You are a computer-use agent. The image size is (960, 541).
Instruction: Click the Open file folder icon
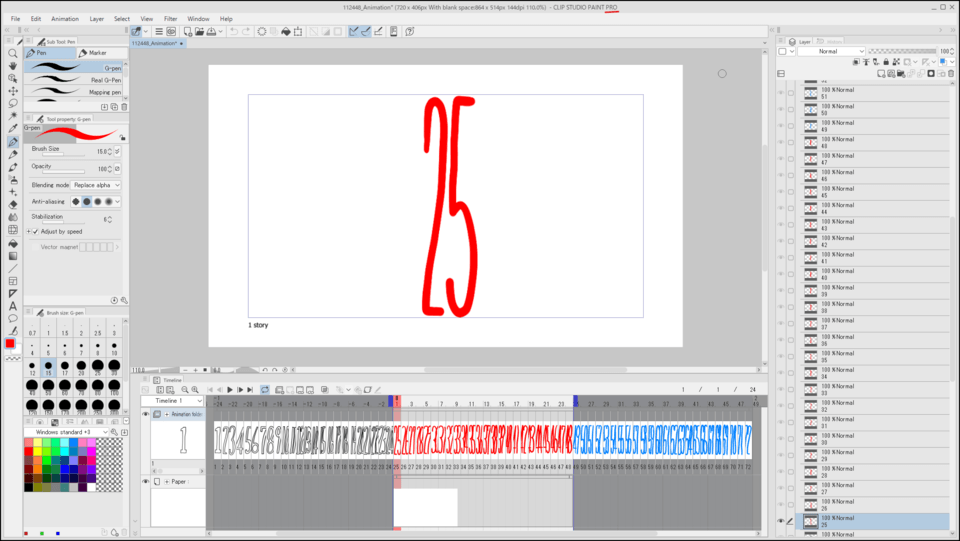tap(200, 31)
